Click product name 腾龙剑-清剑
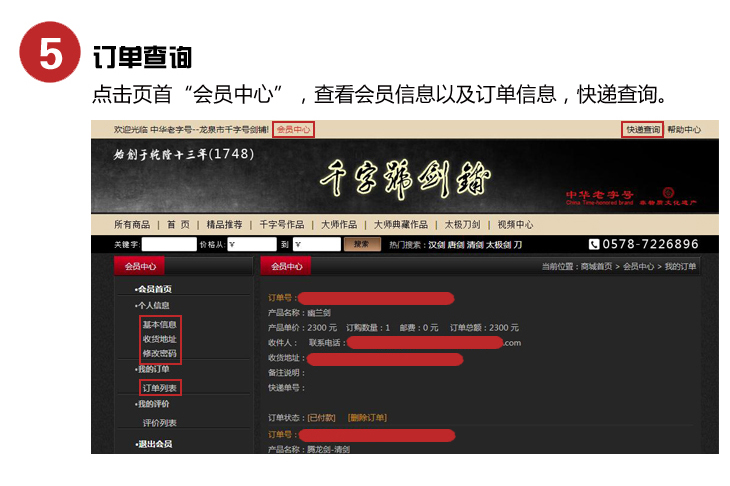The image size is (730, 486). coord(328,449)
